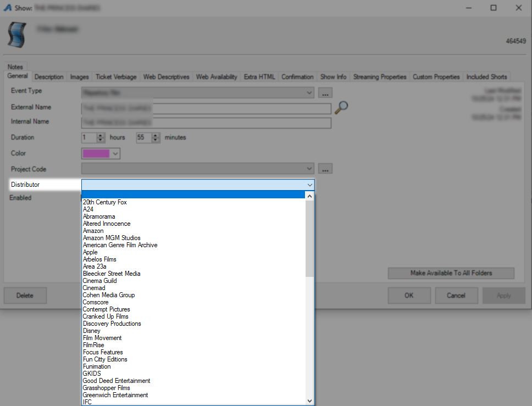Select Contempt Pictures
The image size is (532, 406).
coord(193,309)
